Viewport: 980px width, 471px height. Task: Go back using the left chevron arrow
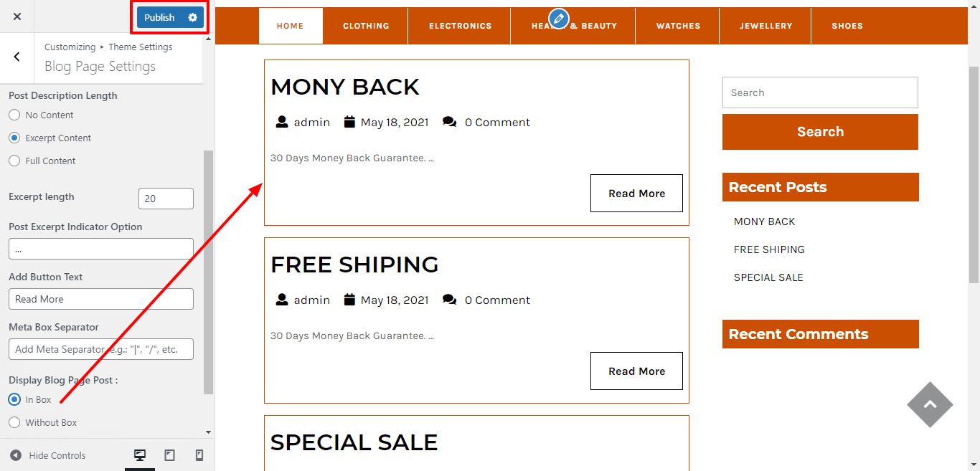(x=17, y=57)
